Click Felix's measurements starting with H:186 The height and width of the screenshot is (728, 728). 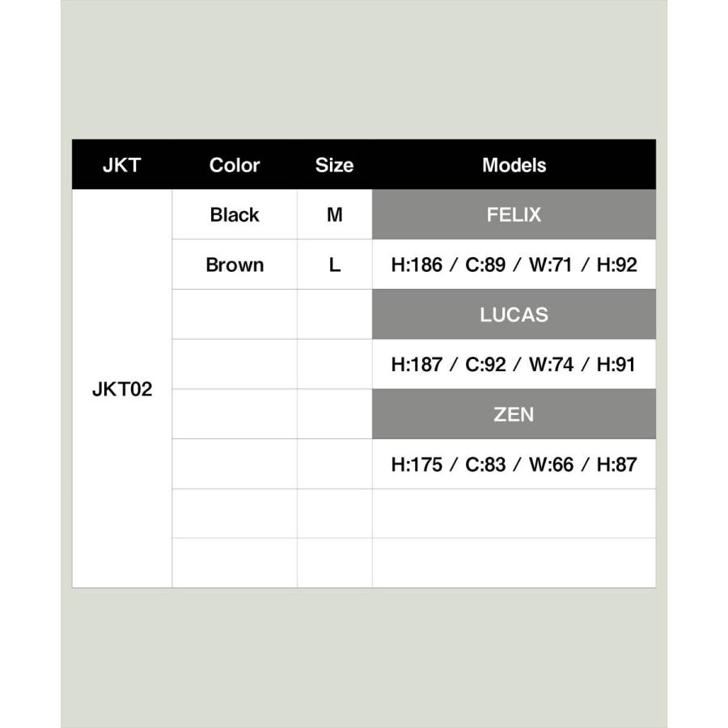pyautogui.click(x=514, y=265)
